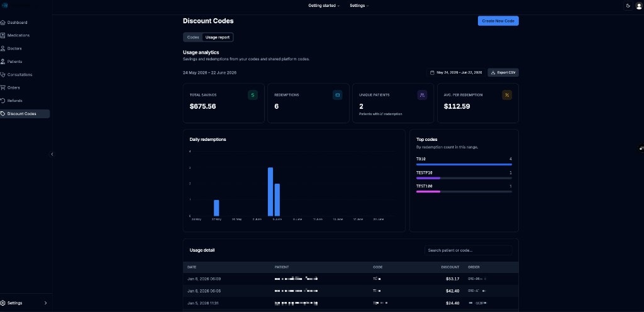Click the T010 progress bar in Top codes
Screen dimensions: 644x312
pyautogui.click(x=464, y=165)
